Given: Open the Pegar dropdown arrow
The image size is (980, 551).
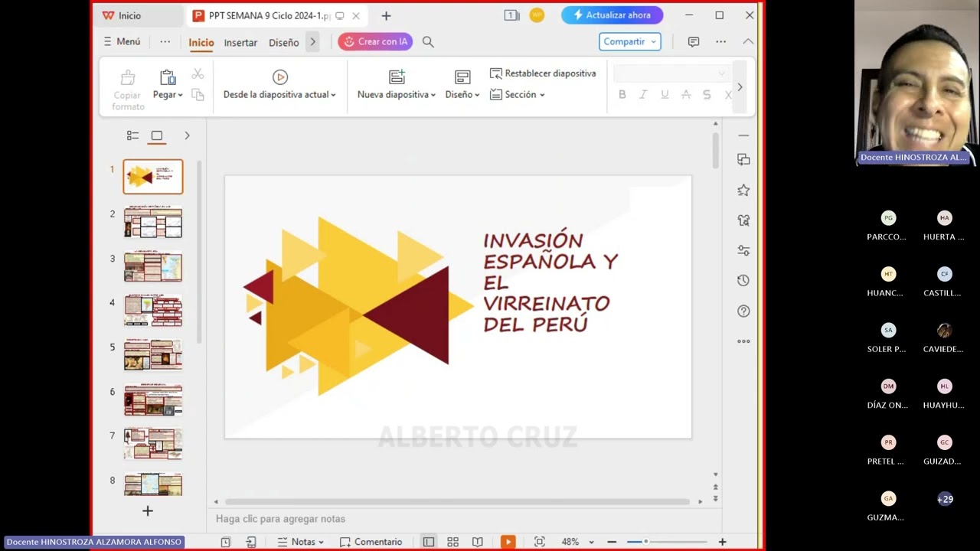Looking at the screenshot, I should click(180, 95).
